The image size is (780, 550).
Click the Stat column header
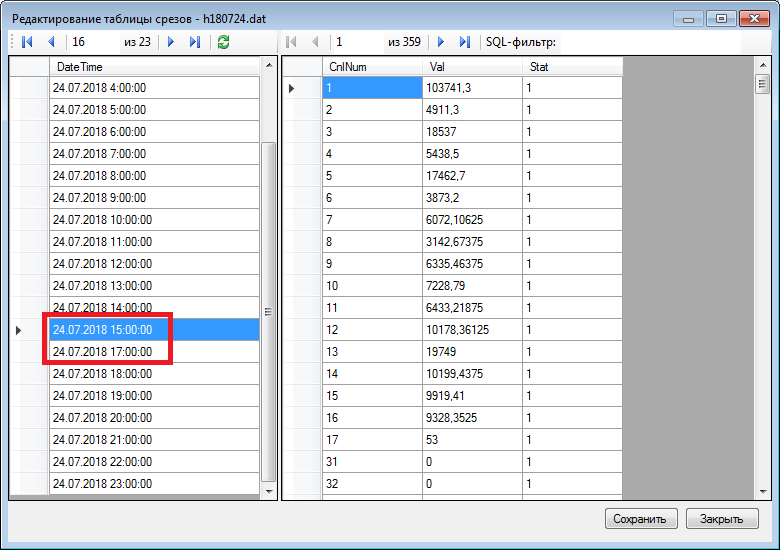point(572,67)
